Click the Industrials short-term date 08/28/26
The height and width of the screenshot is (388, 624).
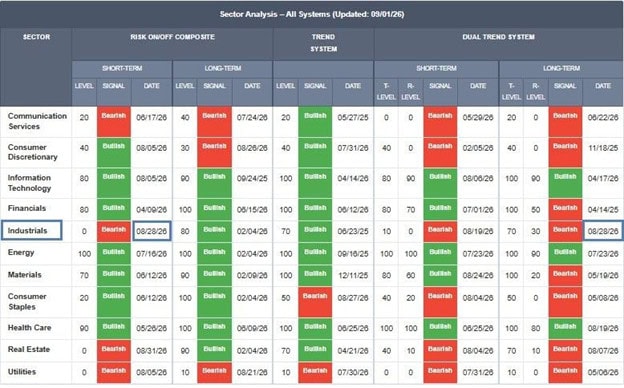click(152, 231)
